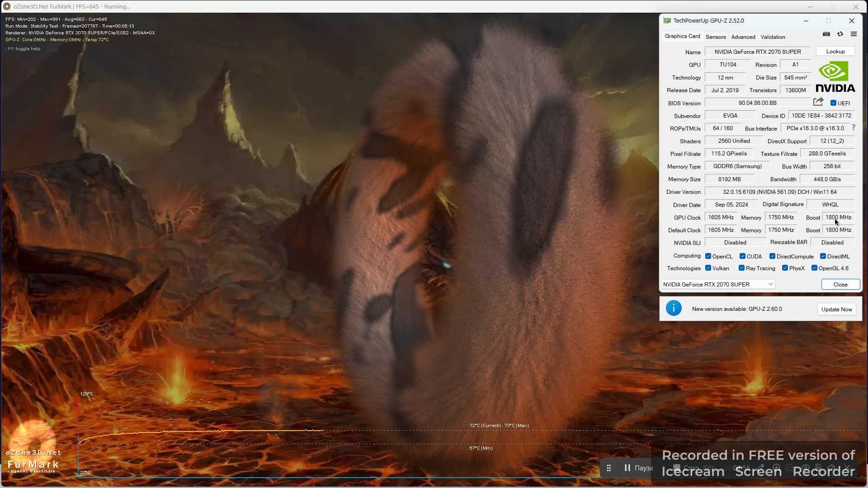
Task: Click the 57°C (Min) graph label
Action: 481,448
